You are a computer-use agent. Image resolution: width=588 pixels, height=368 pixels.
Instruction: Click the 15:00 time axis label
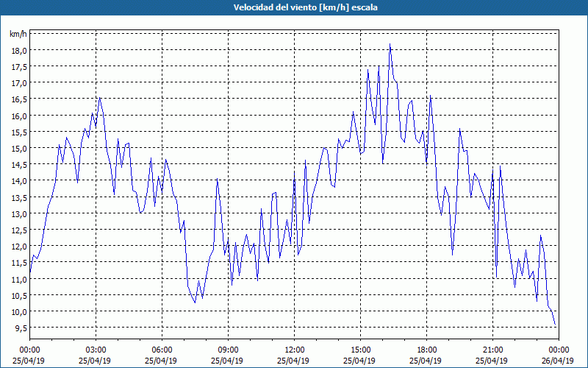(x=361, y=350)
